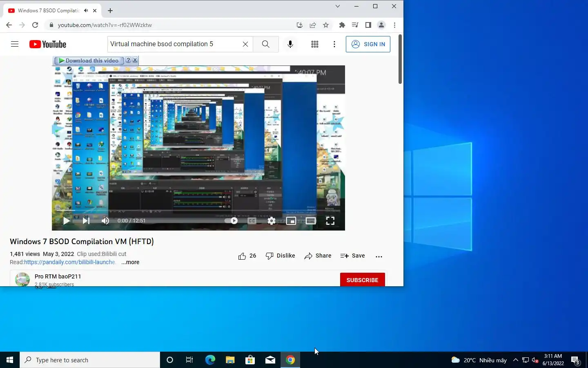Image resolution: width=588 pixels, height=368 pixels.
Task: Go back to the previous page
Action: click(9, 25)
